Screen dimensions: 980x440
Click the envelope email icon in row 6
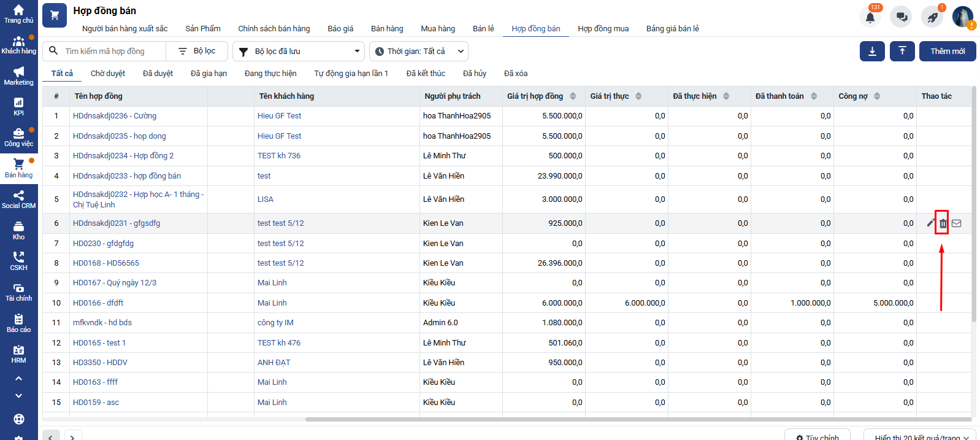tap(956, 223)
